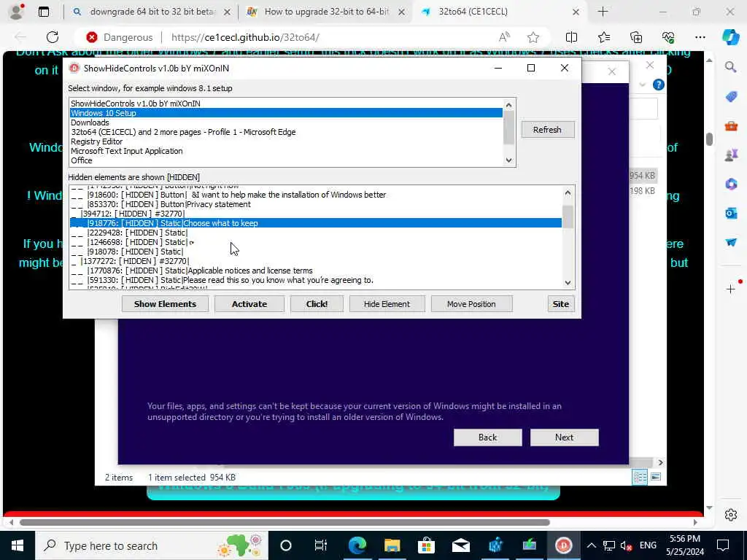This screenshot has width=747, height=560.
Task: Select 'Registry Editor' in the window list
Action: tap(286, 141)
